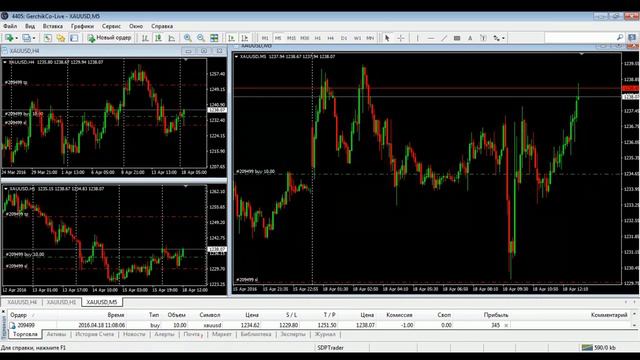Select the M1 timeframe
Image resolution: width=640 pixels, height=360 pixels.
point(265,38)
